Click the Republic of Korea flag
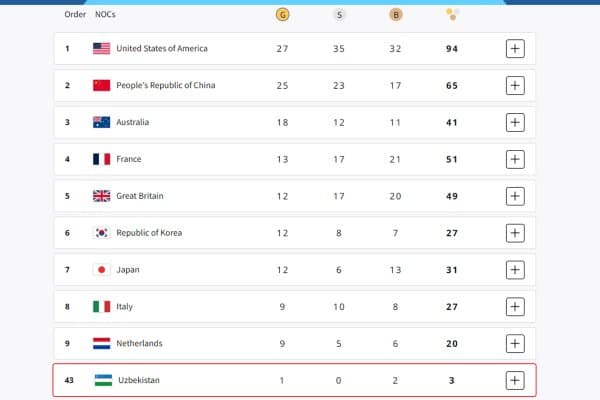Viewport: 600px width, 400px height. coord(101,233)
